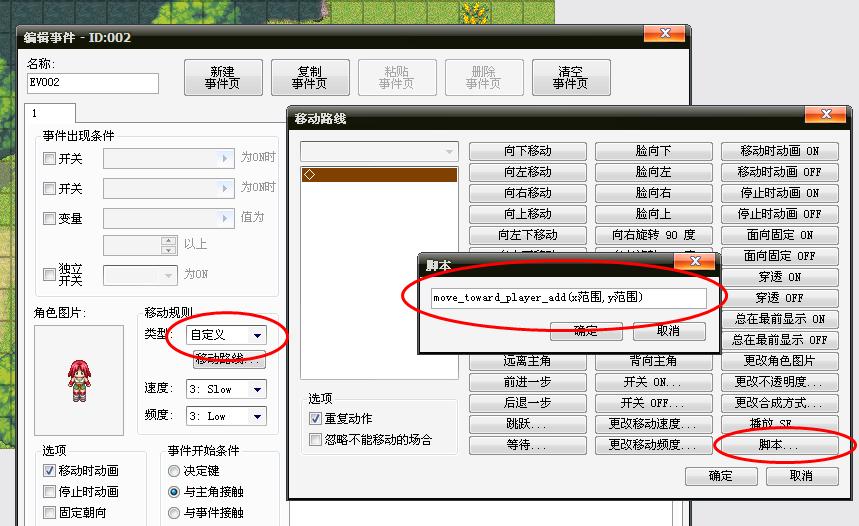Edit the 名称 field EV002
Screen dimensions: 859x526
tap(93, 83)
